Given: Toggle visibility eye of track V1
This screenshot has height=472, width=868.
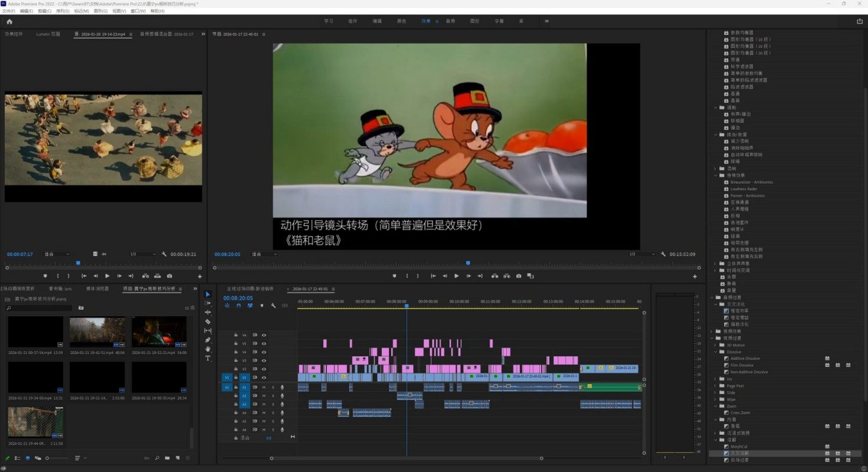Looking at the screenshot, I should [x=264, y=377].
